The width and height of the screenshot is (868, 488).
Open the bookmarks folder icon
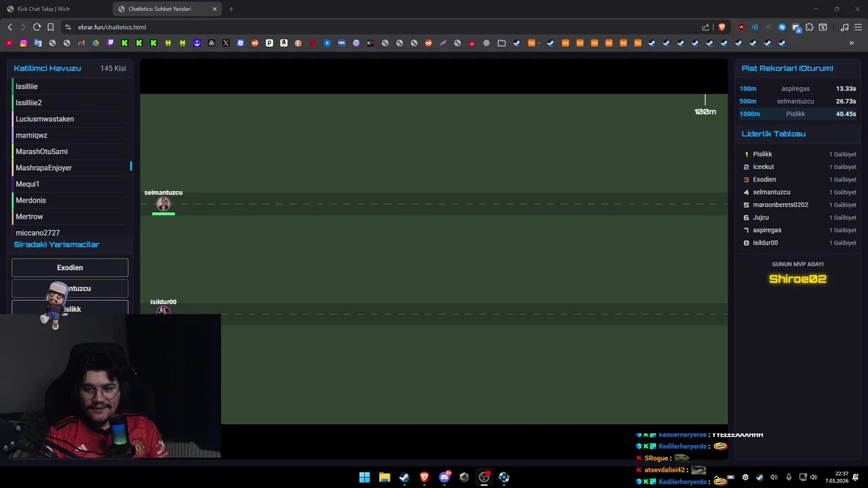point(502,43)
